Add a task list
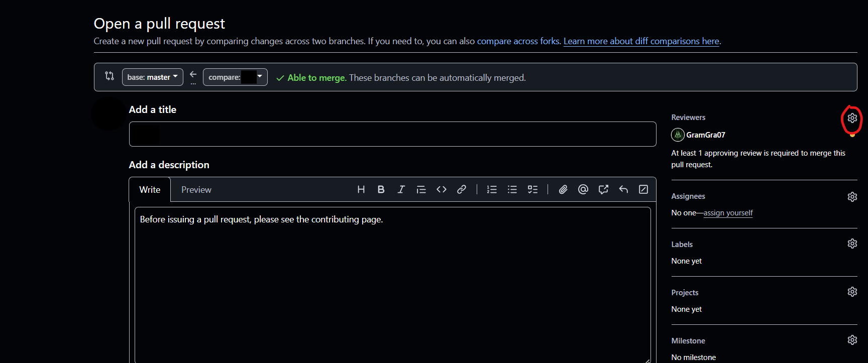Image resolution: width=868 pixels, height=363 pixels. pos(532,189)
